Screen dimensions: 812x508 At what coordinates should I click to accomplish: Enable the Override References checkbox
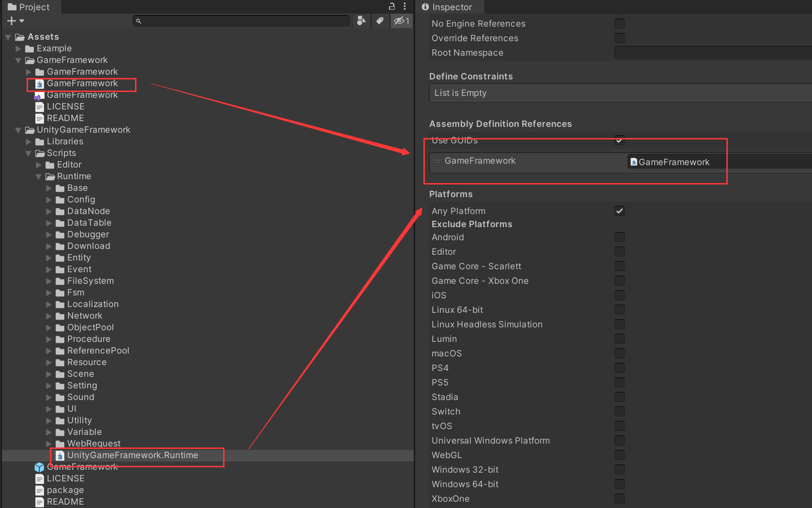coord(619,38)
